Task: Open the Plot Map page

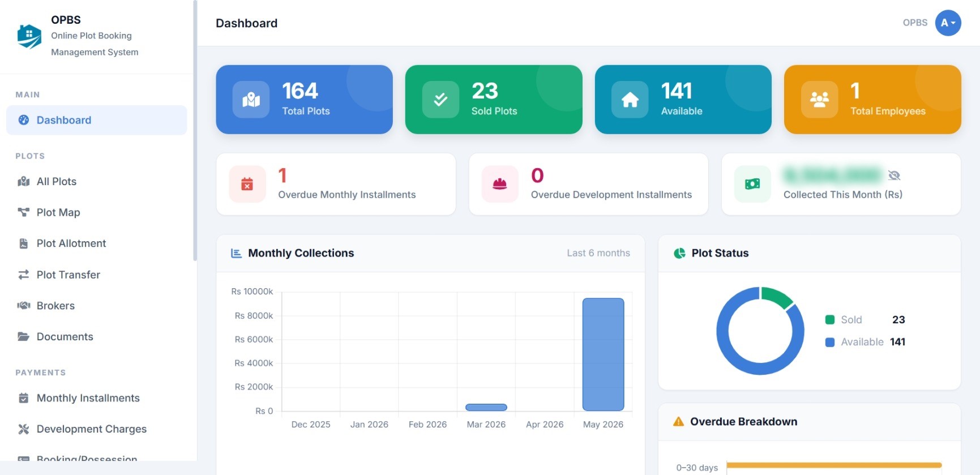Action: click(96, 212)
